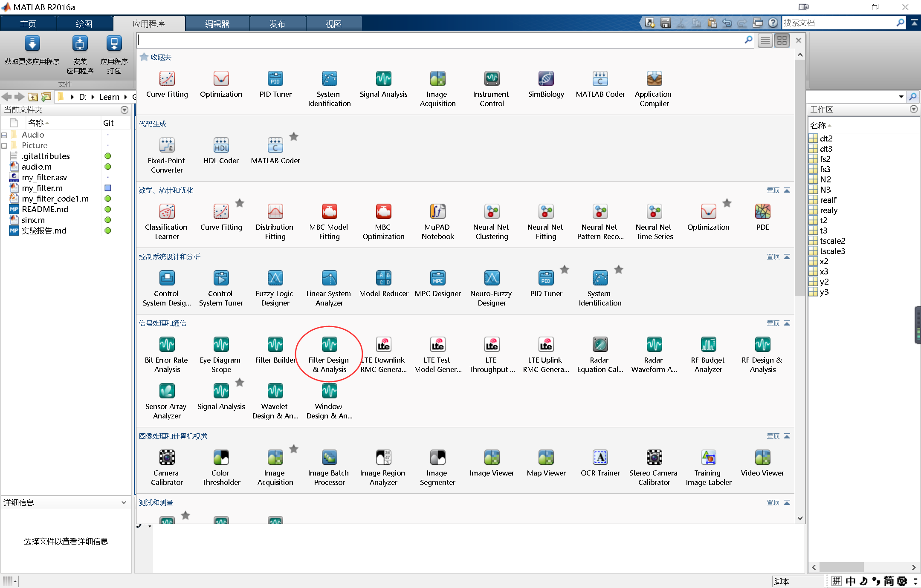Image resolution: width=921 pixels, height=588 pixels.
Task: Toggle favorite star on MATLAB Coder
Action: 294,137
